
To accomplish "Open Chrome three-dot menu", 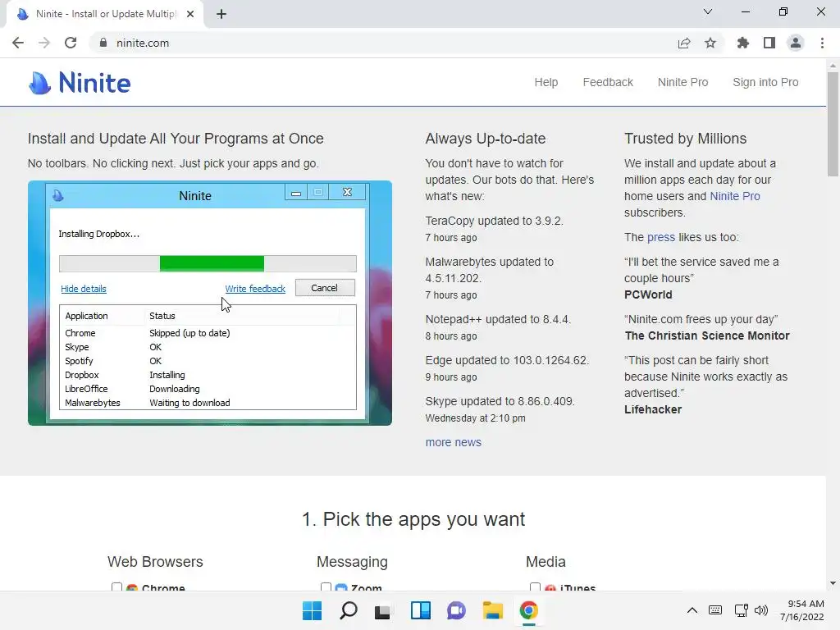I will coord(822,43).
